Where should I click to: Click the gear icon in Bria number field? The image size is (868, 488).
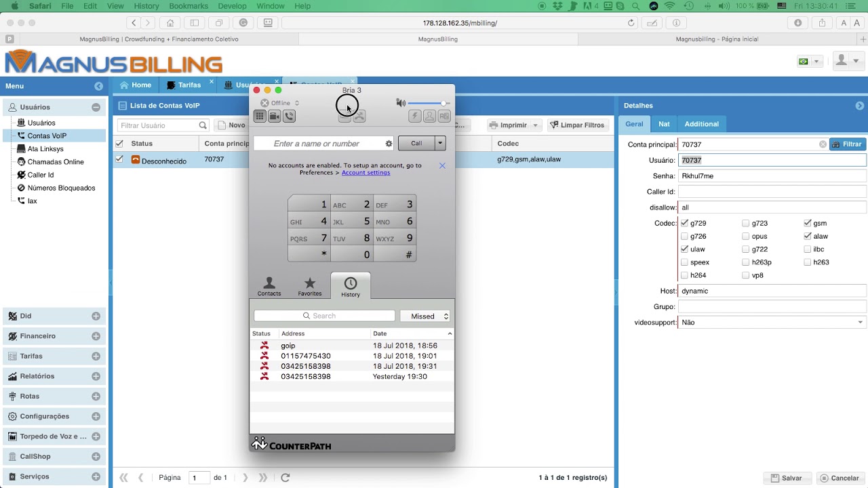389,144
